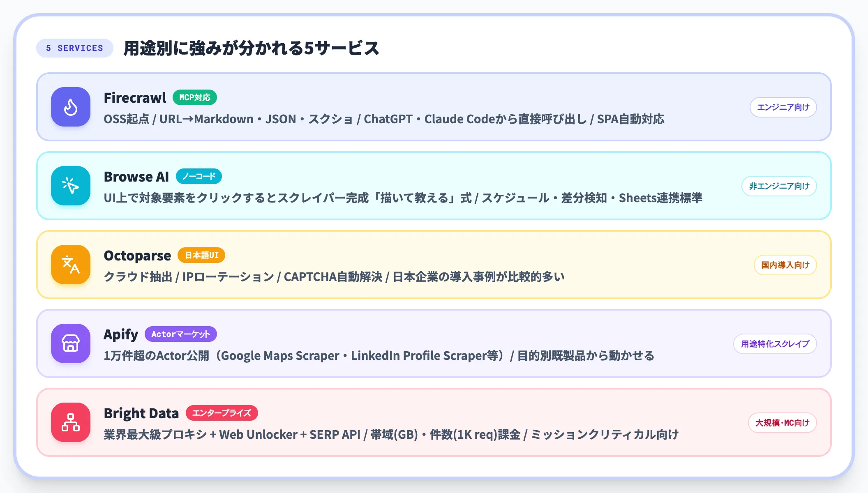Click the orange 日本語UI badge
The image size is (868, 493).
point(201,255)
